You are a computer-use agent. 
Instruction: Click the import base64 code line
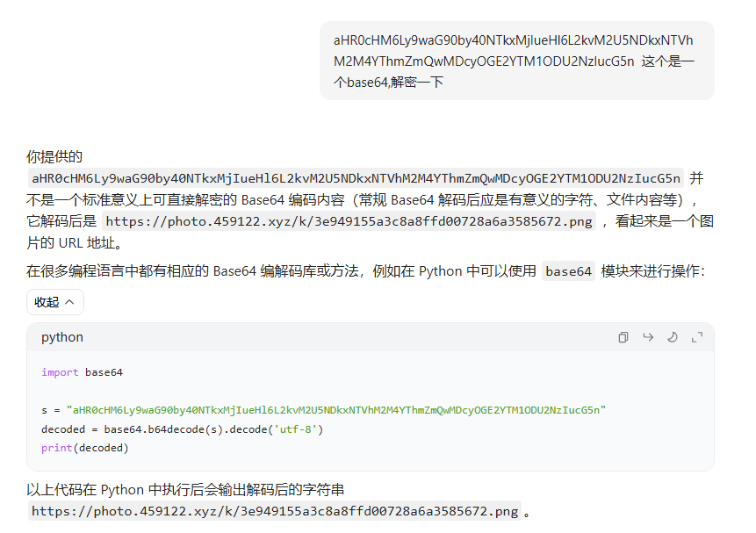pyautogui.click(x=82, y=372)
